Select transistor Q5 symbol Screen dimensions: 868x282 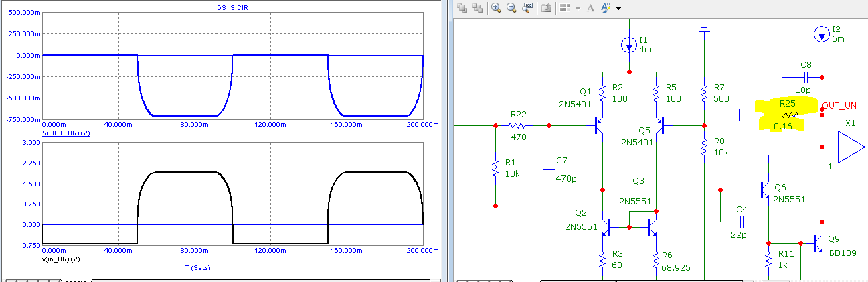[x=660, y=125]
